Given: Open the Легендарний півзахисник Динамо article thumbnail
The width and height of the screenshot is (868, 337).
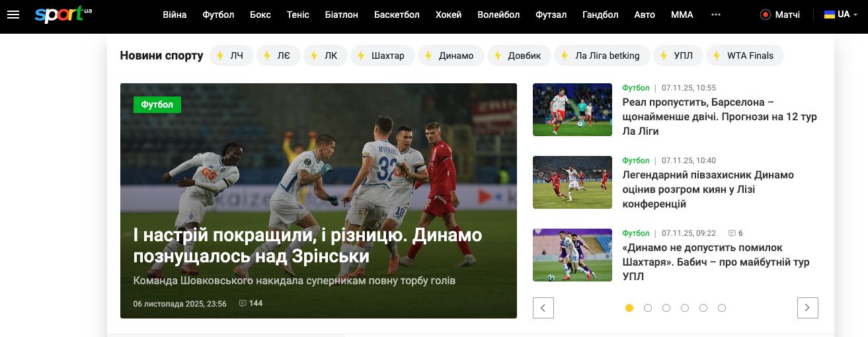Looking at the screenshot, I should coord(572,182).
